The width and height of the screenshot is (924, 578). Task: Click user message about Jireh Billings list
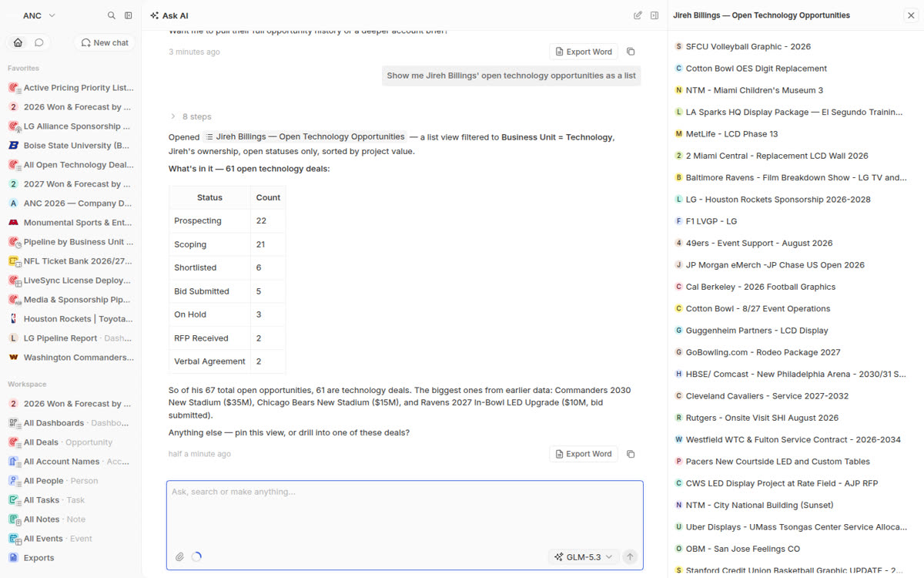coord(512,76)
